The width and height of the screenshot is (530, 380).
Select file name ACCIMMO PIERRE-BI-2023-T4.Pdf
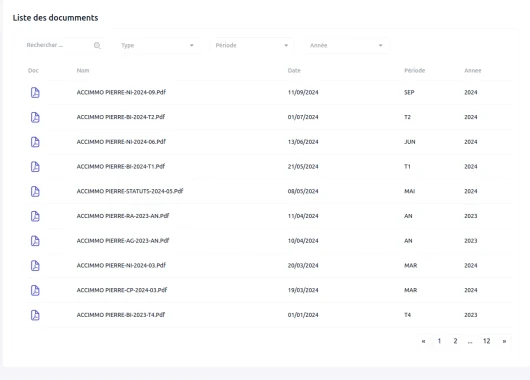coord(121,315)
